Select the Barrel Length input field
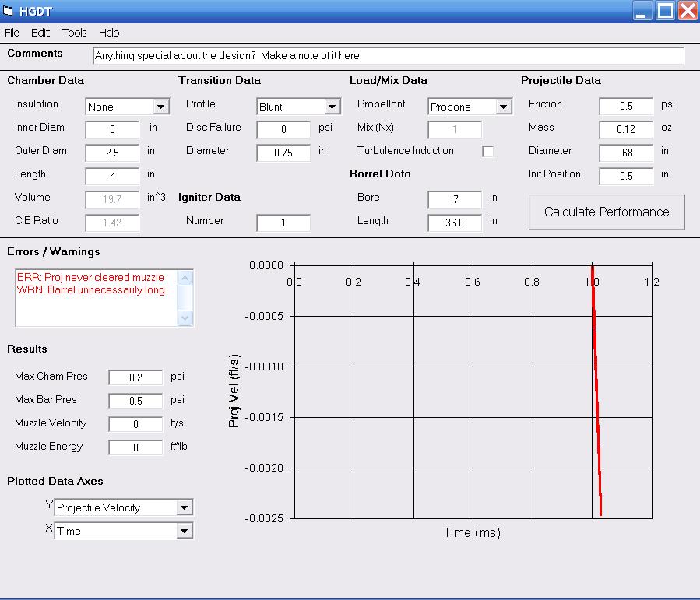Image resolution: width=700 pixels, height=600 pixels. click(x=455, y=223)
